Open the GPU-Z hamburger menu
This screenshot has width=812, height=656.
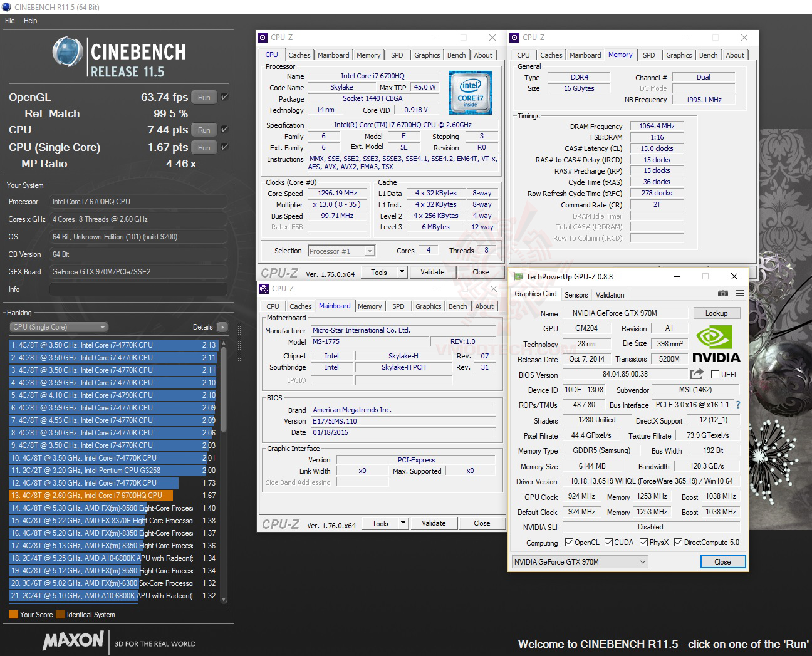coord(740,293)
